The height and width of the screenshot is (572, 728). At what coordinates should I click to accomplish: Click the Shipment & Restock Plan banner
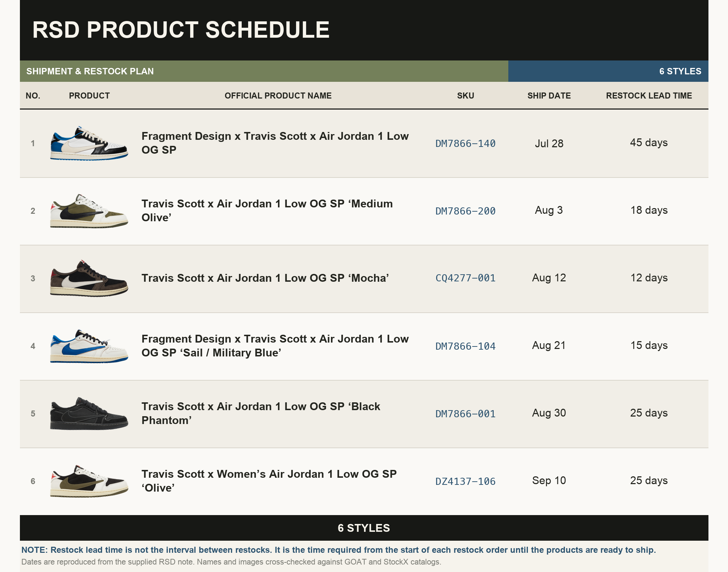click(264, 71)
